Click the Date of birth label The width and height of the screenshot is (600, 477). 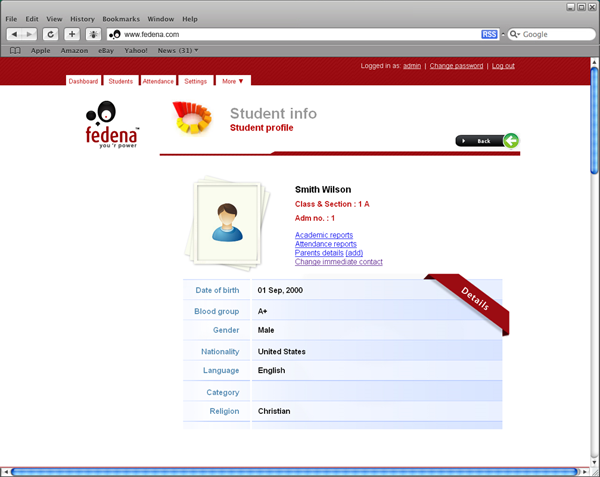click(217, 290)
